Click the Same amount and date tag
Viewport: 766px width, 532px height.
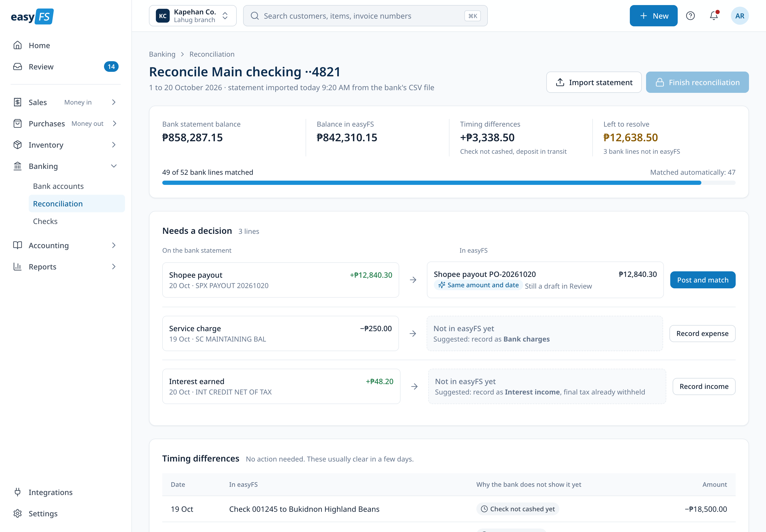coord(478,285)
